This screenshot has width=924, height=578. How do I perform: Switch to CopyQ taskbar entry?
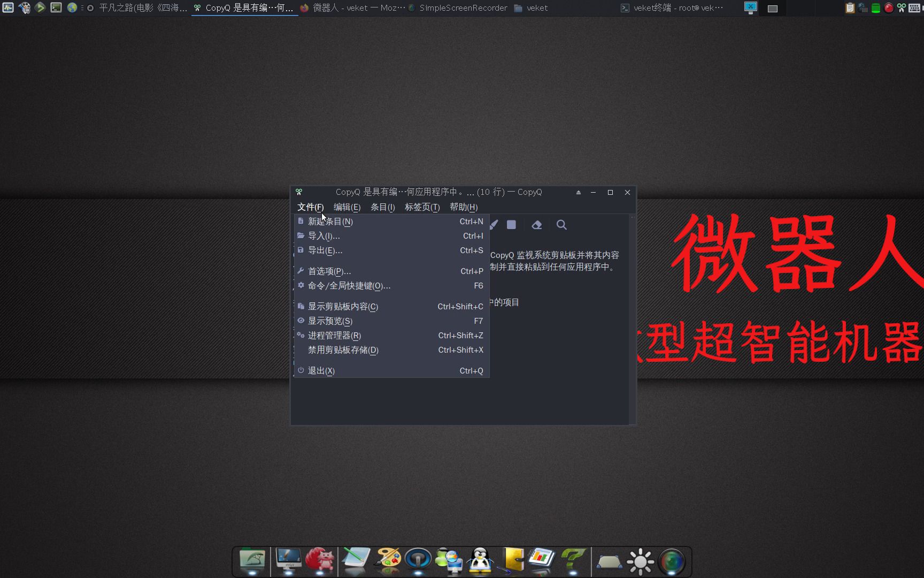pos(244,8)
